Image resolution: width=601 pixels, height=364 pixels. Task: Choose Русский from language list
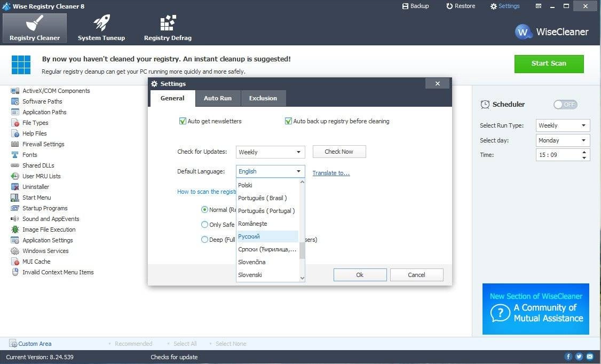267,236
